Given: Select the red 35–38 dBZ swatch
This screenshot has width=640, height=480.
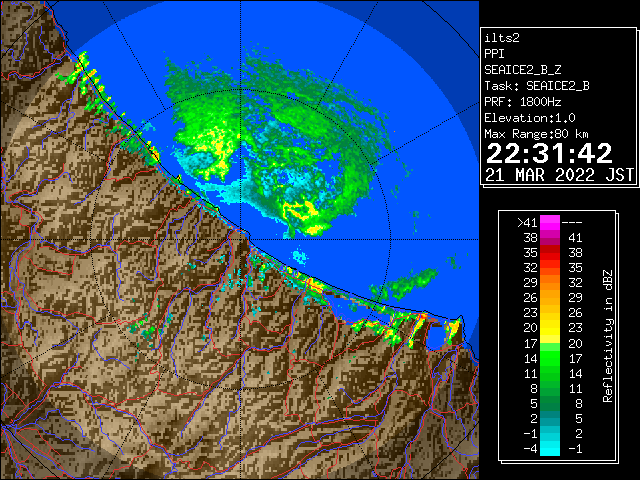Looking at the screenshot, I should [550, 253].
